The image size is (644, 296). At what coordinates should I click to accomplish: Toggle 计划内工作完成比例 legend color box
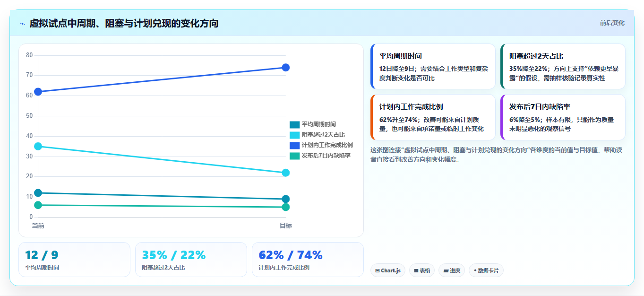click(x=294, y=145)
